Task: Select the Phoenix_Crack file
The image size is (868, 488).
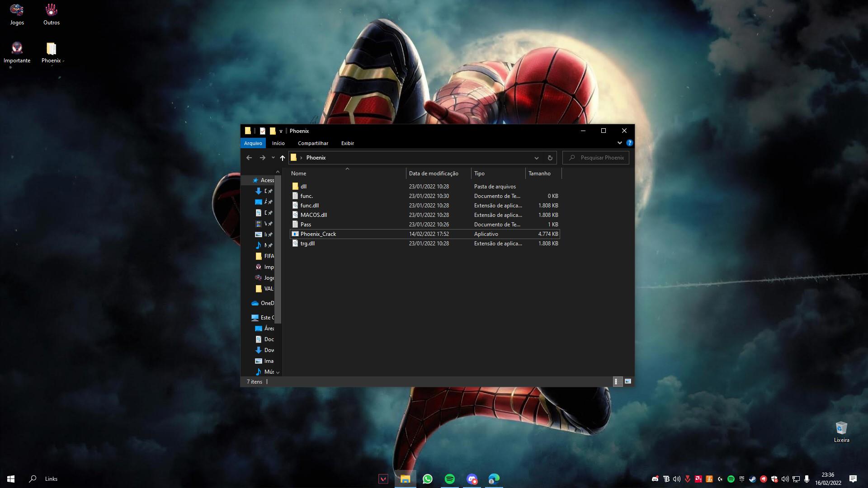Action: [x=318, y=234]
